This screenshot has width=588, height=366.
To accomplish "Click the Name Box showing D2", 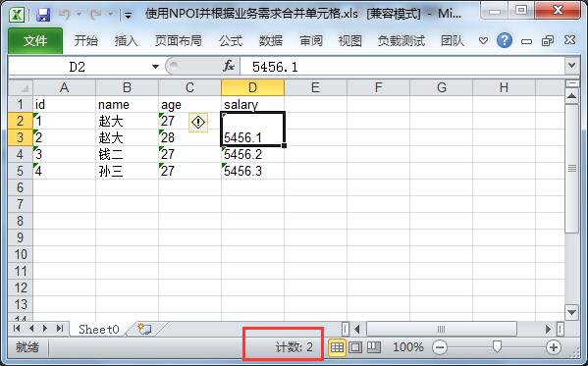I will coord(78,67).
